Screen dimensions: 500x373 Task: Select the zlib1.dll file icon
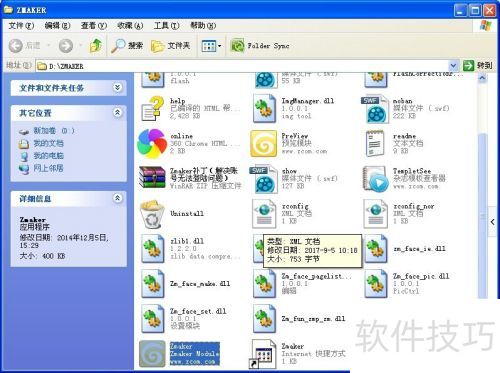tap(152, 249)
